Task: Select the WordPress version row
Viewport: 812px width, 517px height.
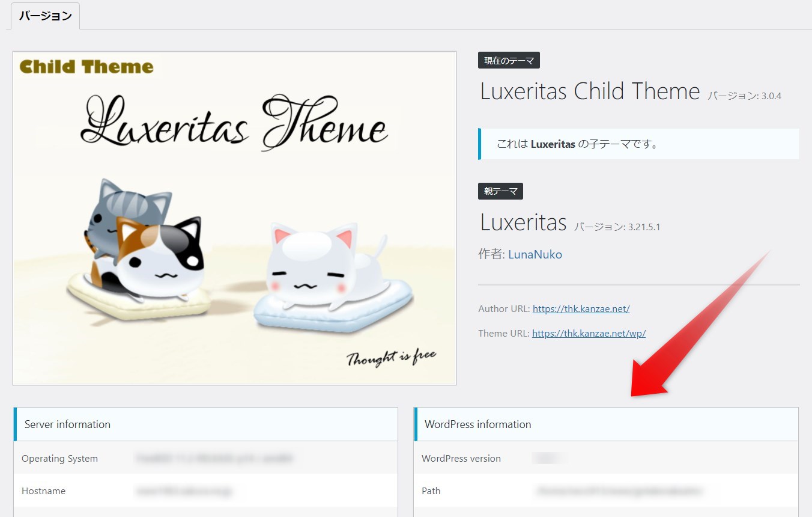Action: pos(606,458)
